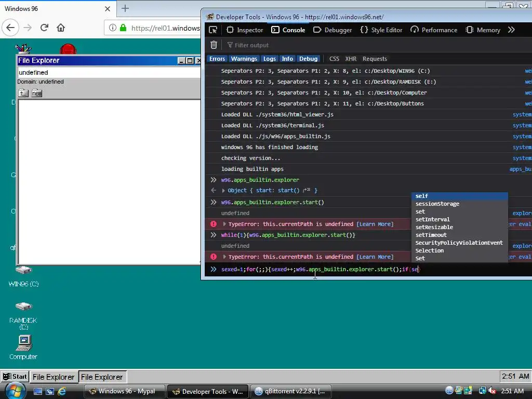Choose 'sessionStorage' from autocomplete list
532x399 pixels.
[x=459, y=204]
